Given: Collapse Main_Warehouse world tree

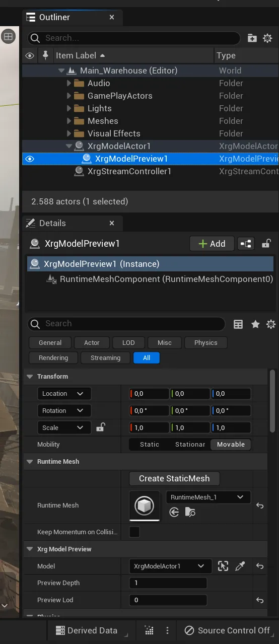Looking at the screenshot, I should pyautogui.click(x=61, y=70).
